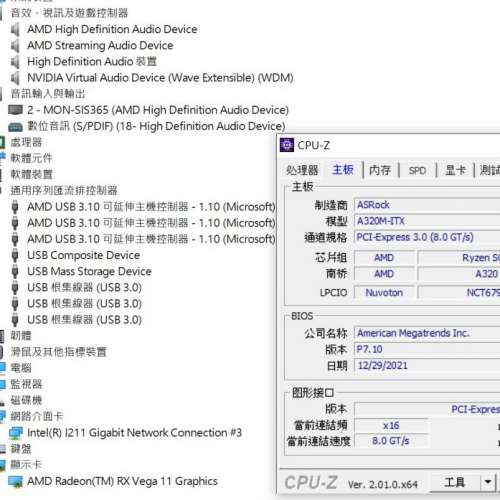
Task: Click the BIOS date 12/29/2021 value
Action: [427, 366]
